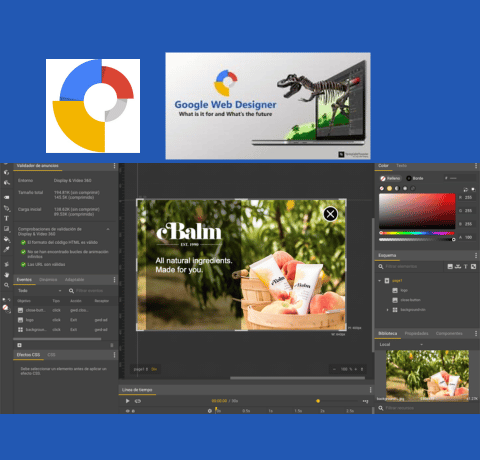Viewport: 480px width, 460px height.
Task: Zoom in stage with plus button
Action: pyautogui.click(x=356, y=369)
